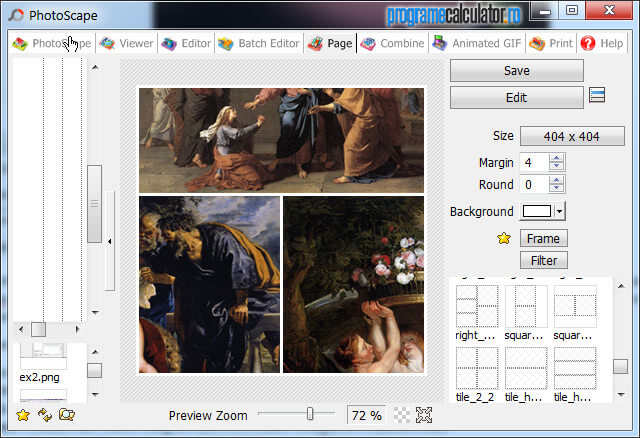Image resolution: width=640 pixels, height=438 pixels.
Task: Click the refresh arrows icon at bottom left
Action: coord(45,415)
